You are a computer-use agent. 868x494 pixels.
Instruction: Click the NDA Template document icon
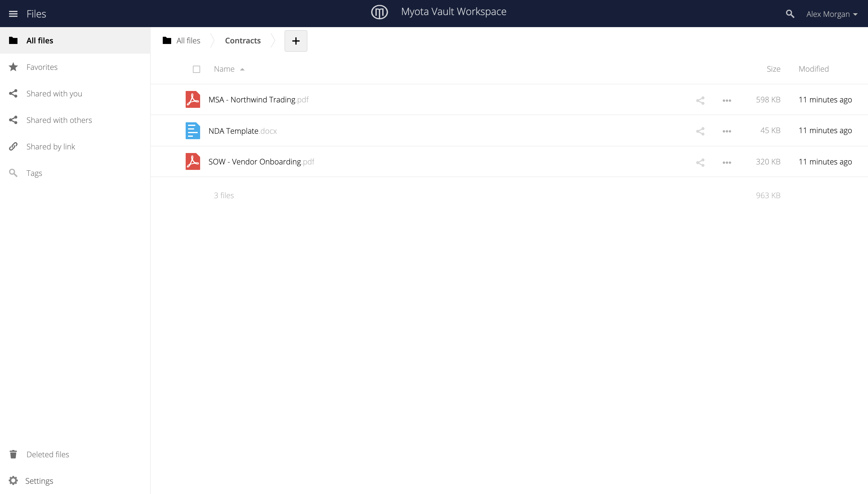click(x=193, y=131)
